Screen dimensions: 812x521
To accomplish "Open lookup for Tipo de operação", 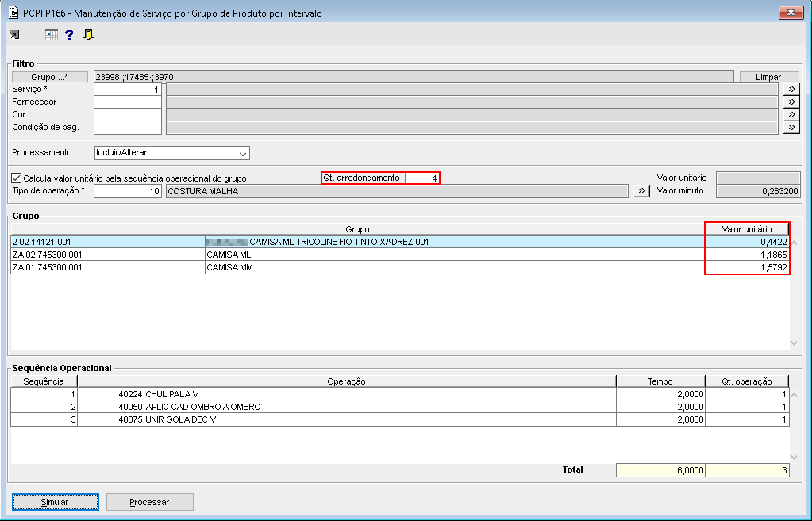I will 641,191.
